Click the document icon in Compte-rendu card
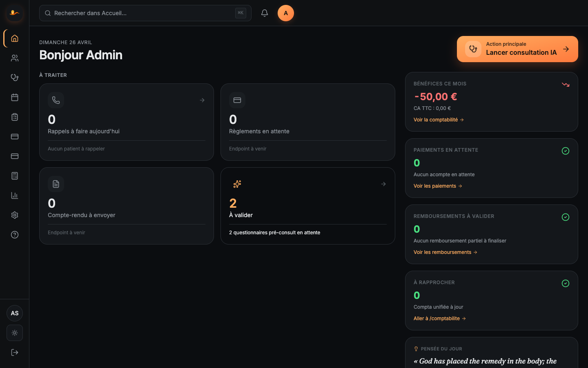Viewport: 588px width, 368px height. [56, 184]
